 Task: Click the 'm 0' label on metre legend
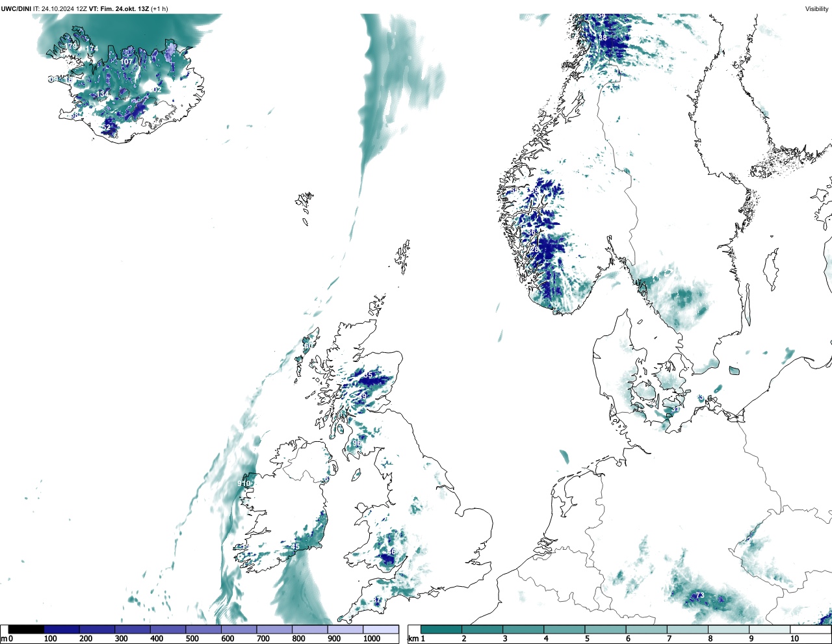coord(7,639)
